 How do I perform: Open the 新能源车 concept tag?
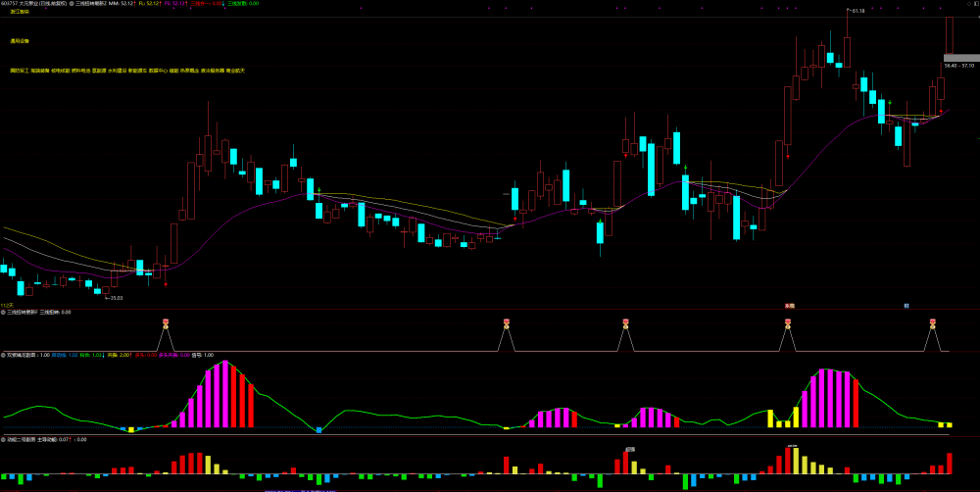(x=137, y=71)
